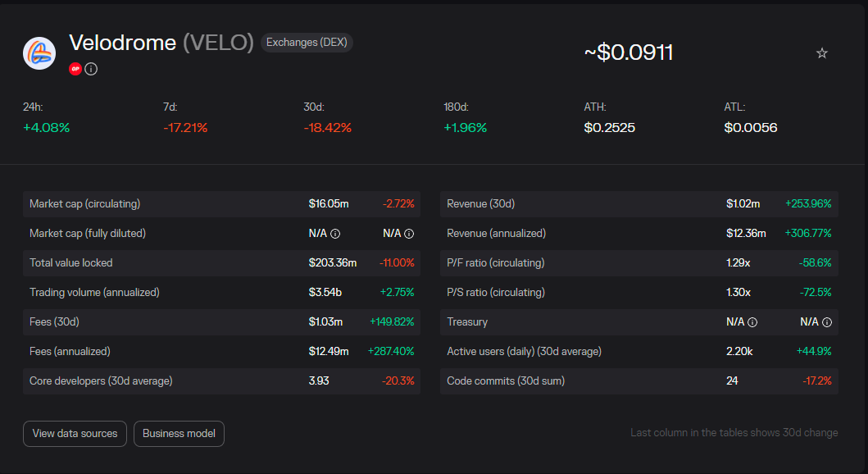The height and width of the screenshot is (474, 868).
Task: Click the 1.29x P/F ratio value
Action: pos(738,263)
